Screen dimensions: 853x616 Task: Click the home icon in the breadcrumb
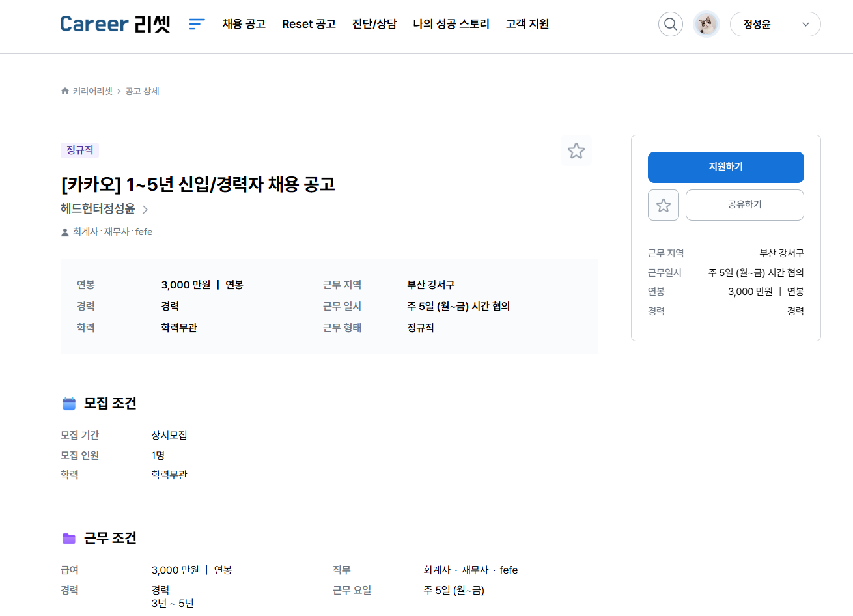65,91
